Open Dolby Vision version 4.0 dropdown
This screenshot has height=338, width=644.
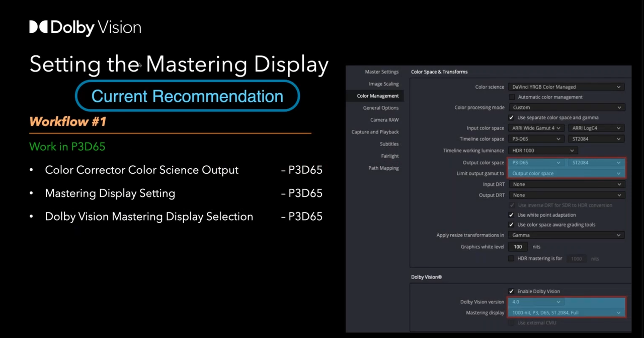[536, 302]
